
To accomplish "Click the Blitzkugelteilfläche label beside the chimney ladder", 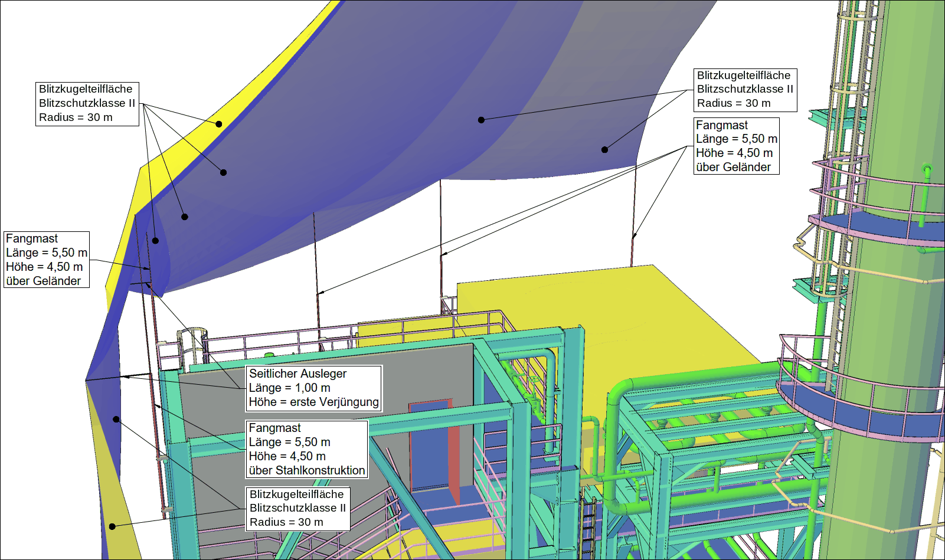I will (745, 90).
